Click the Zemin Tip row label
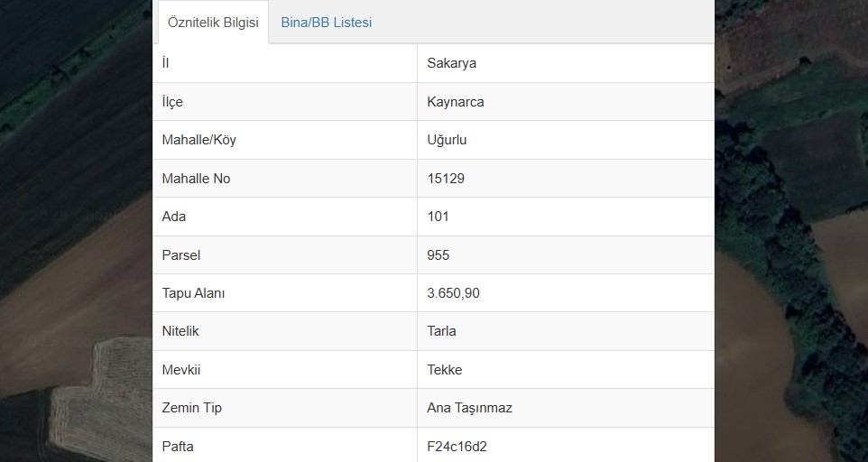 click(x=191, y=408)
